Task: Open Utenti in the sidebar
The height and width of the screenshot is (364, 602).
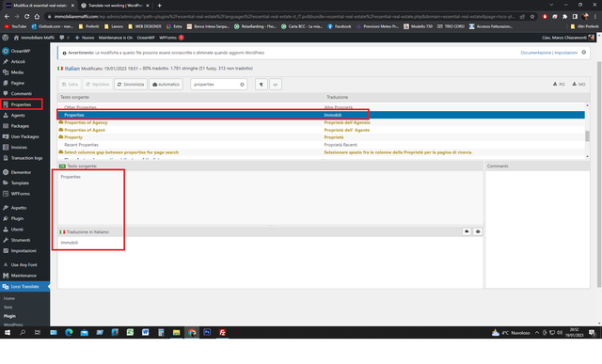Action: click(x=17, y=229)
